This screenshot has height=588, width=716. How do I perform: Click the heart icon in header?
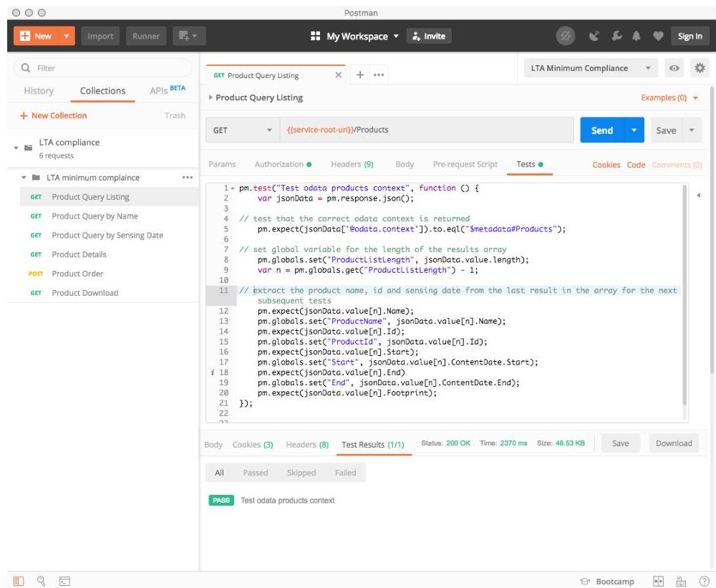tap(658, 36)
